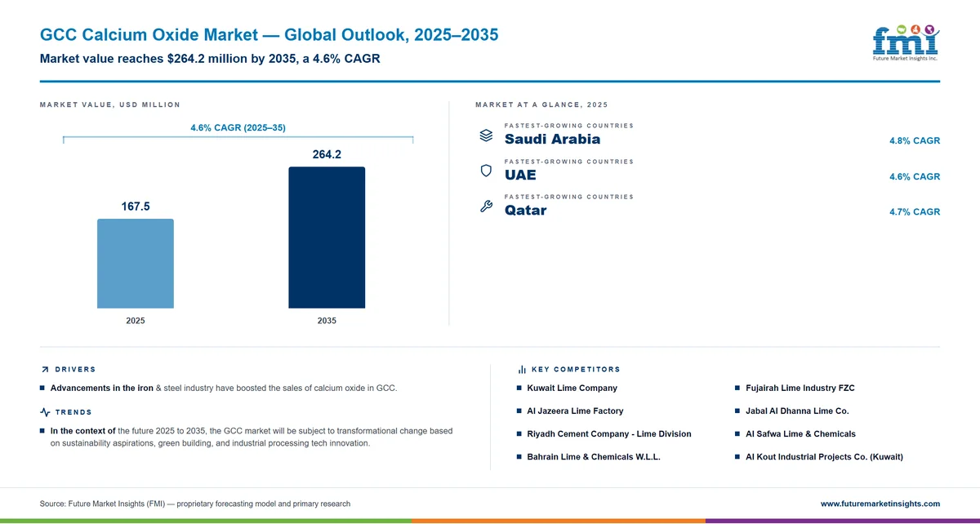Click the Saudi Arabia country name
The height and width of the screenshot is (524, 980).
tap(552, 140)
